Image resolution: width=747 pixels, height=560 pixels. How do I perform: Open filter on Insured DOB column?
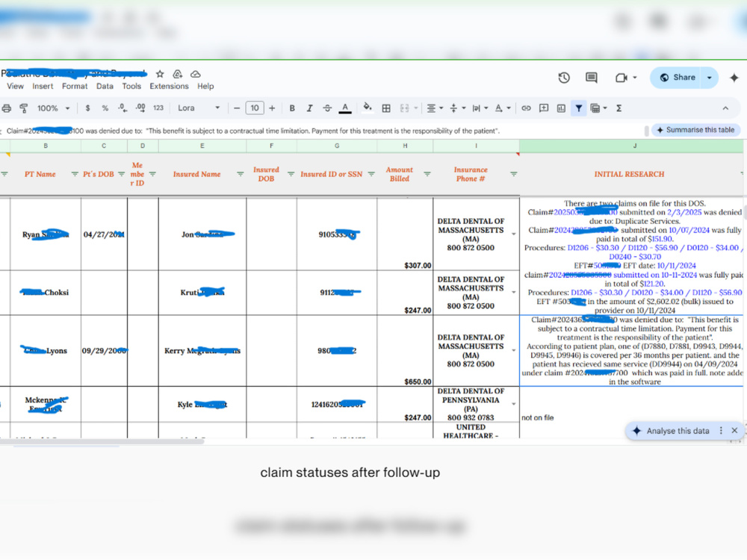pyautogui.click(x=291, y=174)
